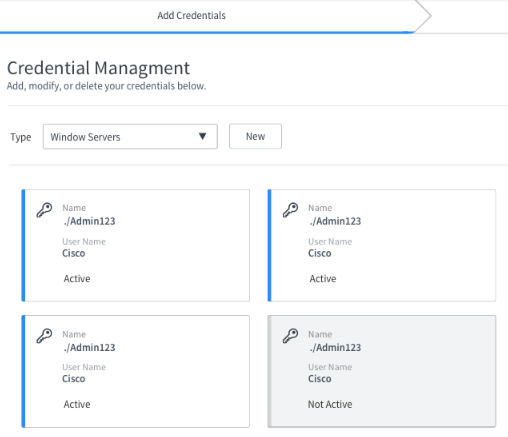Click the Active status in the bottom-left card

pos(77,404)
